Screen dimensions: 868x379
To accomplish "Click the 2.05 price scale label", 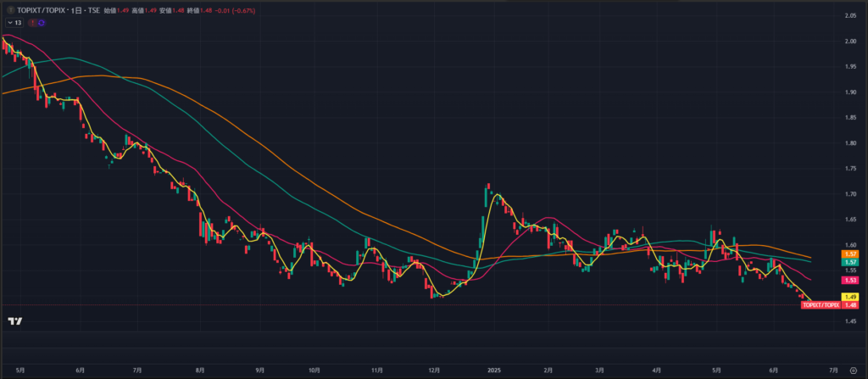I will pos(849,15).
